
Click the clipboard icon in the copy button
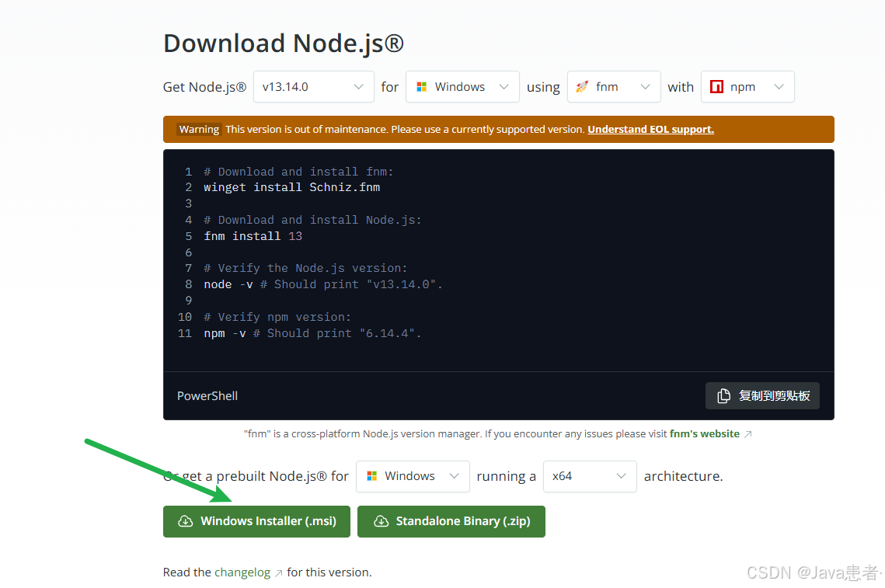tap(723, 395)
